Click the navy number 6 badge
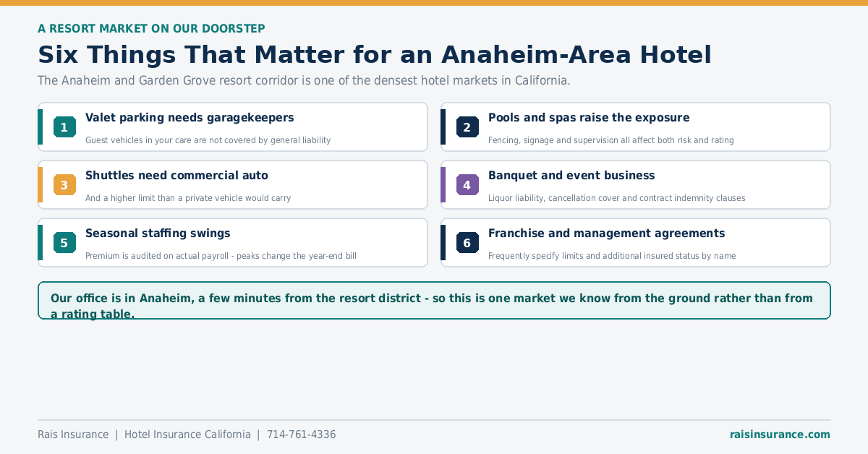Viewport: 868px width, 454px height. point(467,243)
